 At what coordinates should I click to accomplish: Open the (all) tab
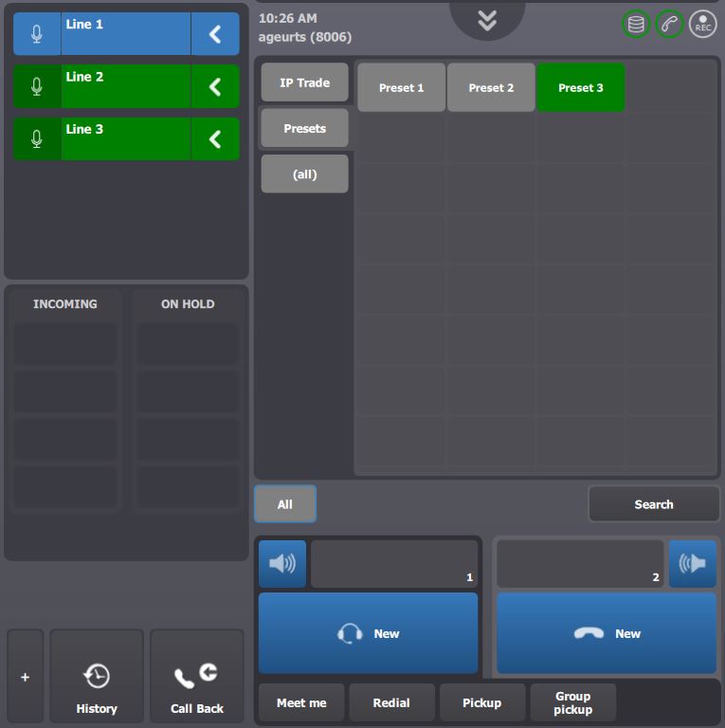click(x=304, y=174)
